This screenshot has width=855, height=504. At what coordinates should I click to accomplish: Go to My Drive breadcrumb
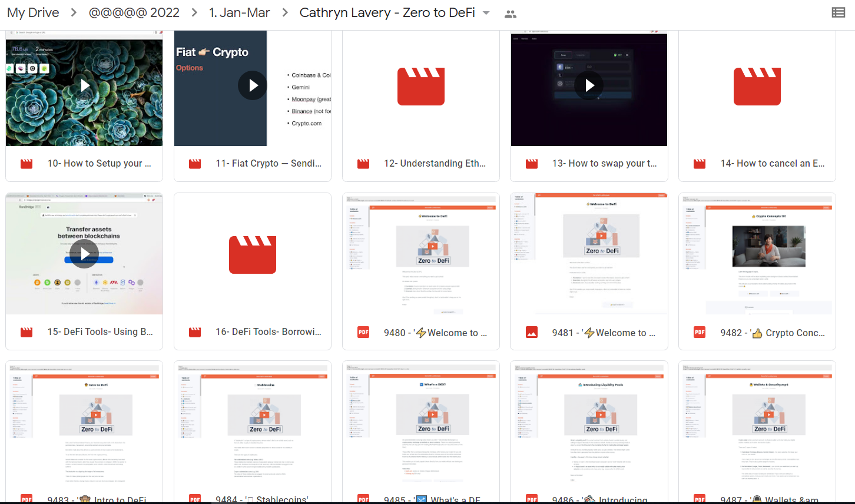tap(33, 12)
